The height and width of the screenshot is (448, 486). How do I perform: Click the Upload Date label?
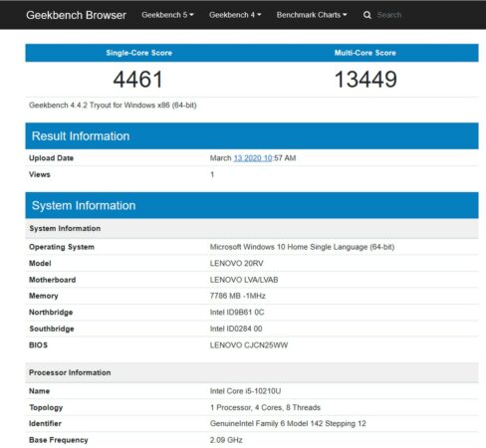point(51,158)
